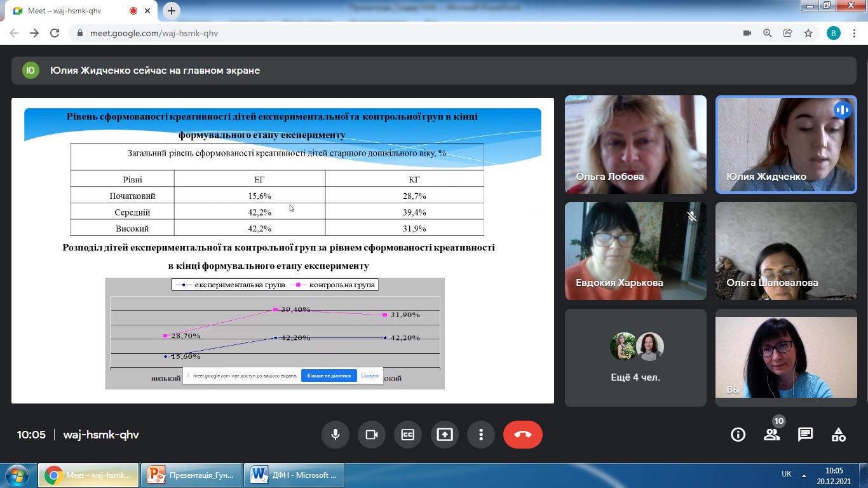Click 'Більше не ділитися' stop sharing button

point(329,376)
